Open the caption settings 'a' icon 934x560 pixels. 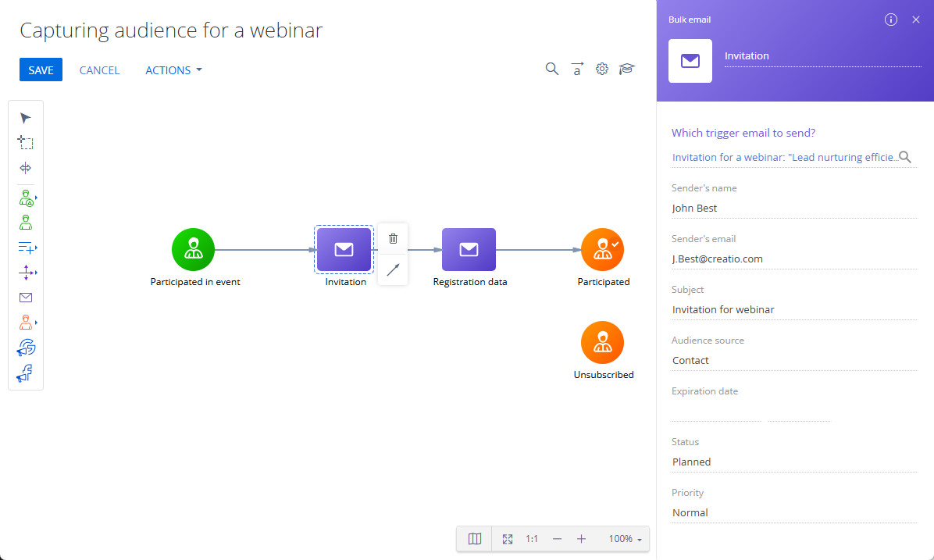pyautogui.click(x=576, y=69)
